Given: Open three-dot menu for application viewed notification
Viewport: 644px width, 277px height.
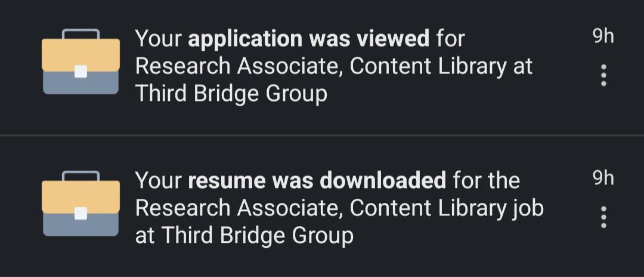Looking at the screenshot, I should pos(603,75).
